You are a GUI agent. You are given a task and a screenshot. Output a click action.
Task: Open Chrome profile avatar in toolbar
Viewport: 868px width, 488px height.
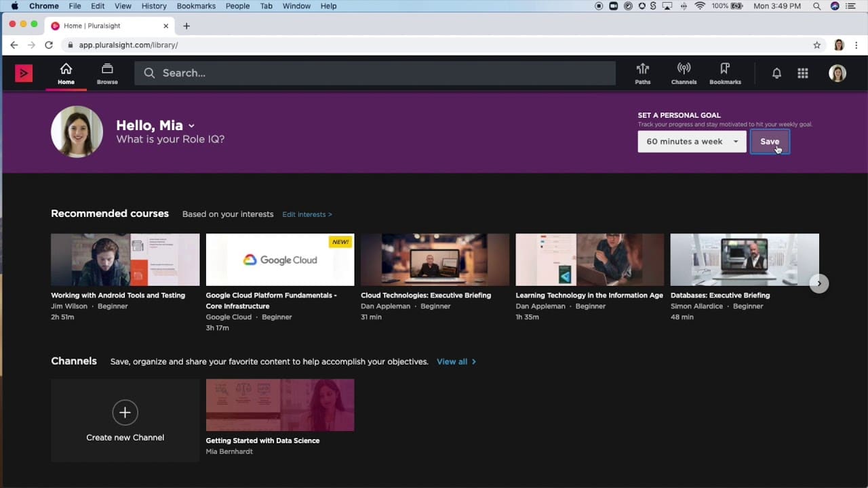pyautogui.click(x=839, y=45)
